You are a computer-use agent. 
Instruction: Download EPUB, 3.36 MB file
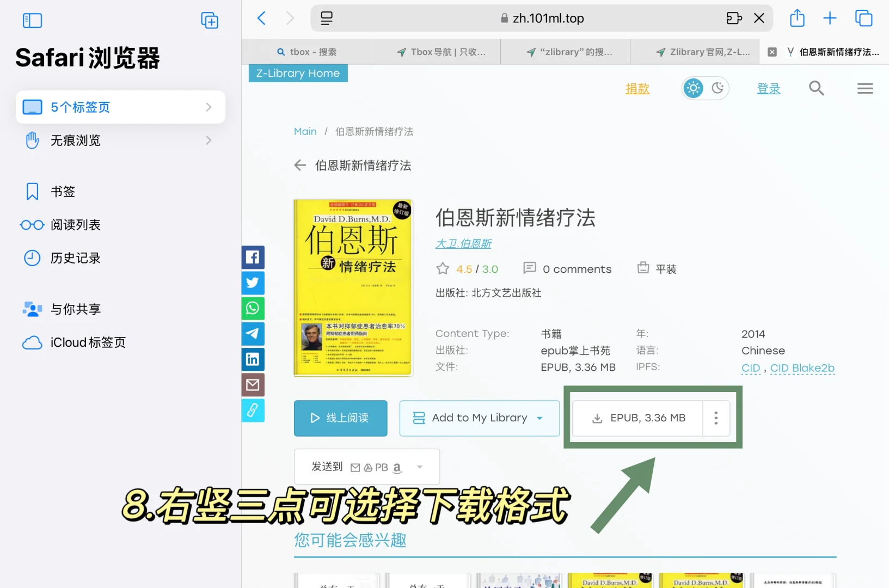point(637,418)
